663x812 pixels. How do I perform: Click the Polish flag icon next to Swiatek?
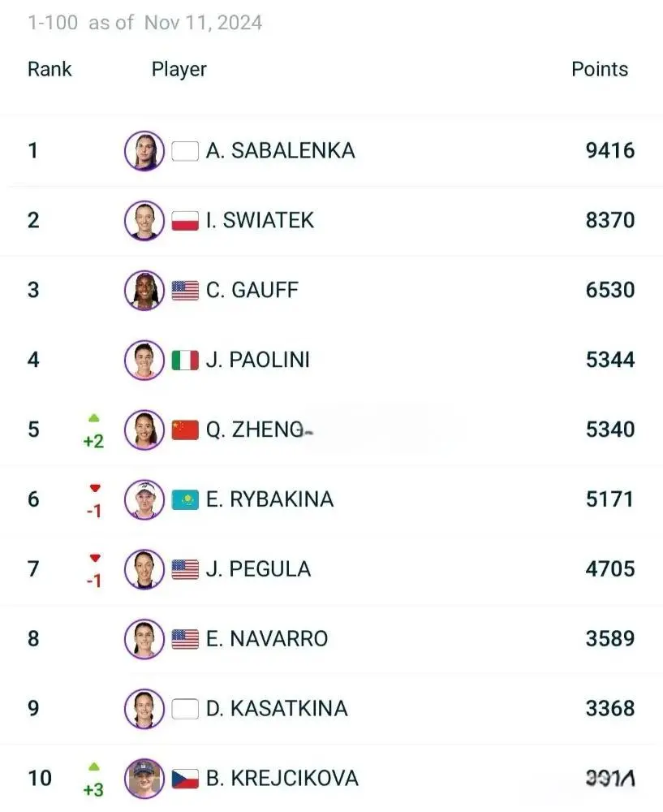[x=185, y=221]
